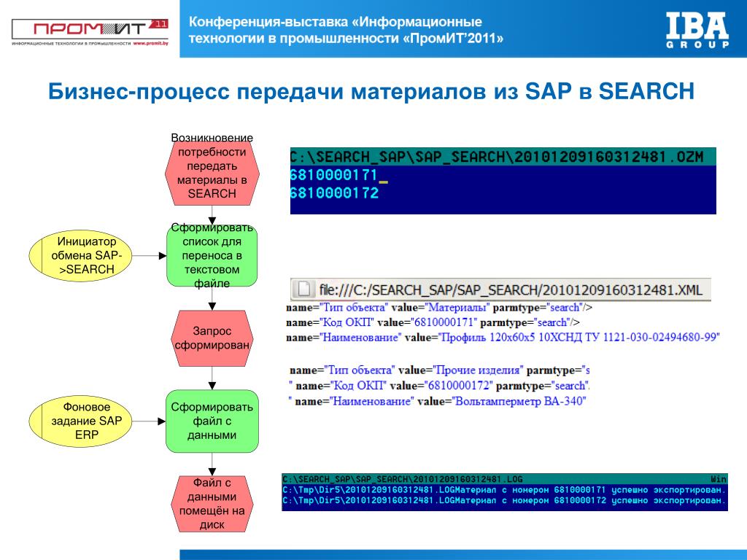Click the XML line with Профиль 120x60x5
This screenshot has width=747, height=560.
tap(503, 338)
